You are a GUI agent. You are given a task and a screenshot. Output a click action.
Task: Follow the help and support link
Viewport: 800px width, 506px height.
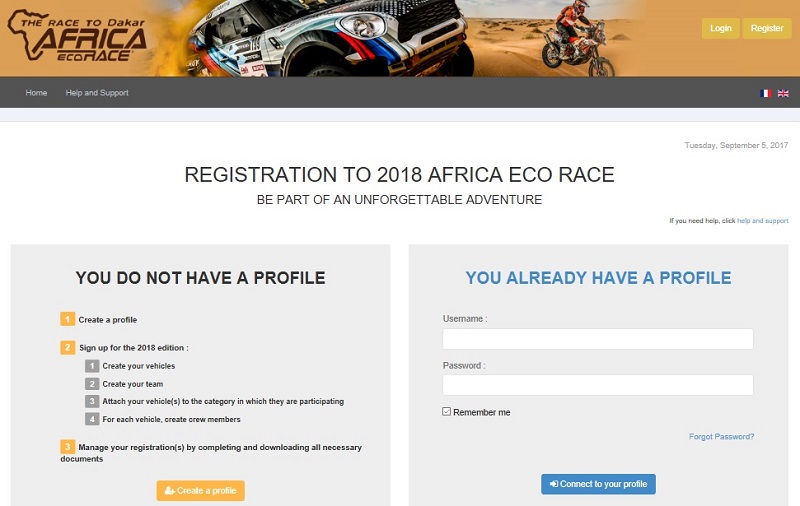pos(763,221)
